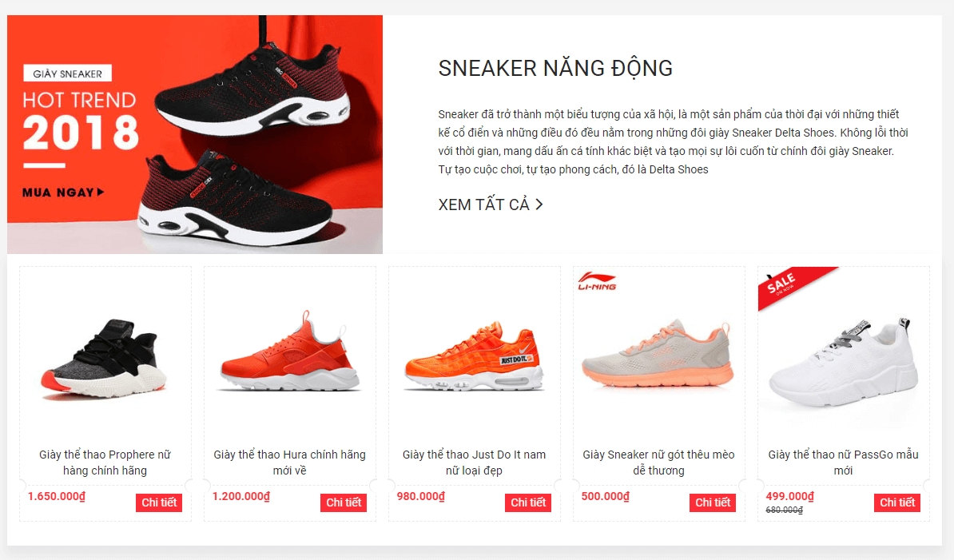Click the chevron beside XEM TẤT CẢ
The height and width of the screenshot is (560, 954).
(x=539, y=205)
